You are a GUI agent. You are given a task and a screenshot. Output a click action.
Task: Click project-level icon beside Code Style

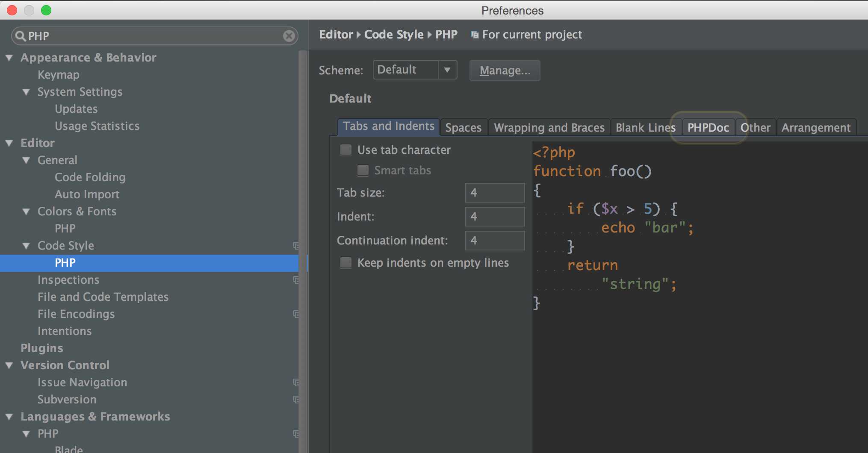click(x=295, y=245)
